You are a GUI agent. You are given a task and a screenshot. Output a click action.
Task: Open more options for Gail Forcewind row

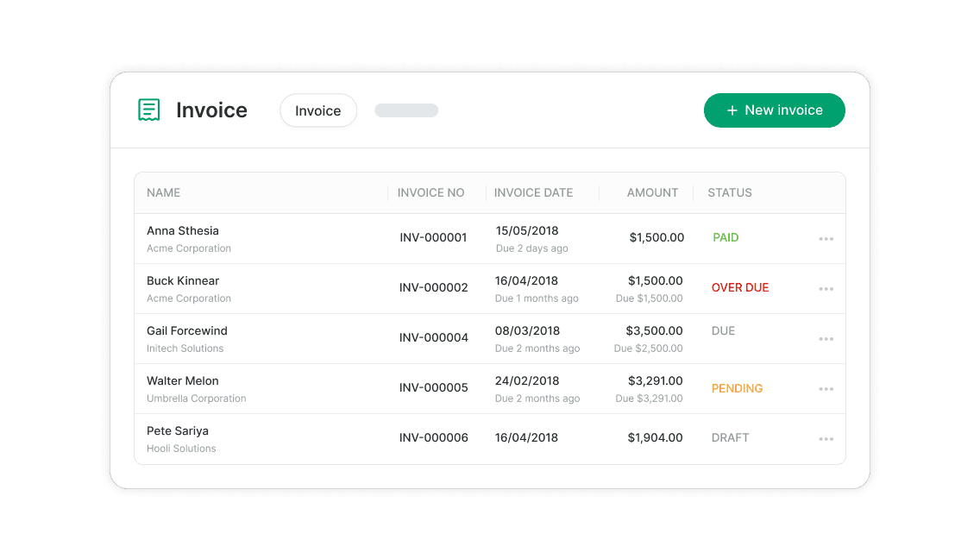pos(826,339)
